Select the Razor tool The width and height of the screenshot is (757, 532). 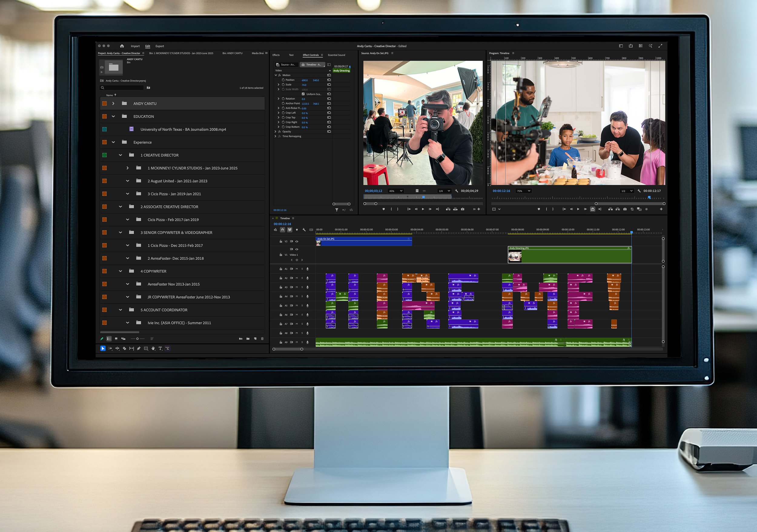124,348
